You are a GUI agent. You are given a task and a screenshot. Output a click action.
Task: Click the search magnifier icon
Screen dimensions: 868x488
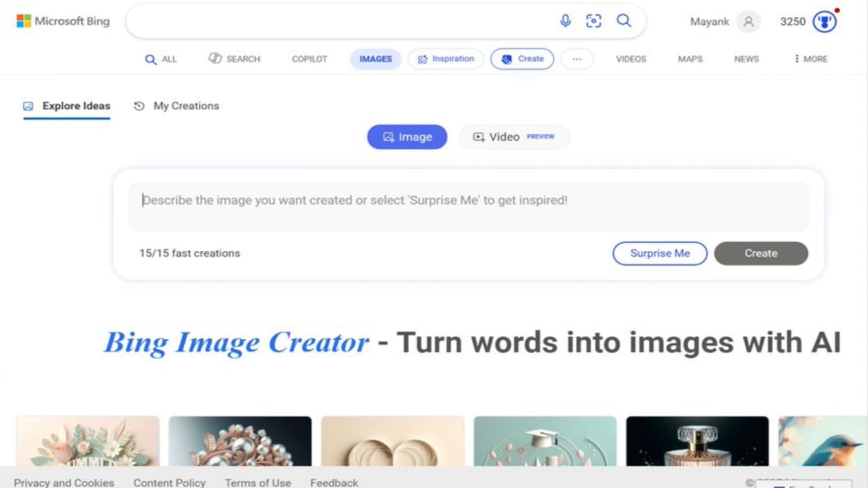[x=624, y=21]
